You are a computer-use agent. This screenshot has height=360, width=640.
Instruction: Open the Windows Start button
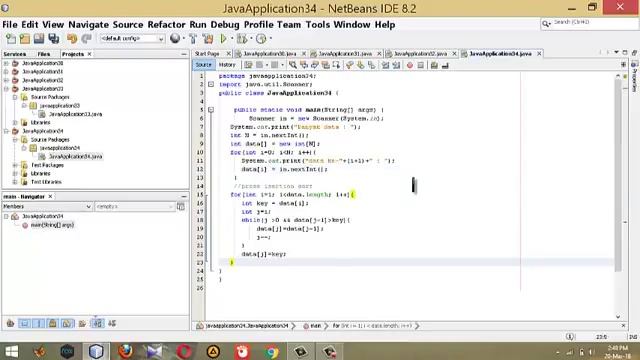tap(11, 351)
